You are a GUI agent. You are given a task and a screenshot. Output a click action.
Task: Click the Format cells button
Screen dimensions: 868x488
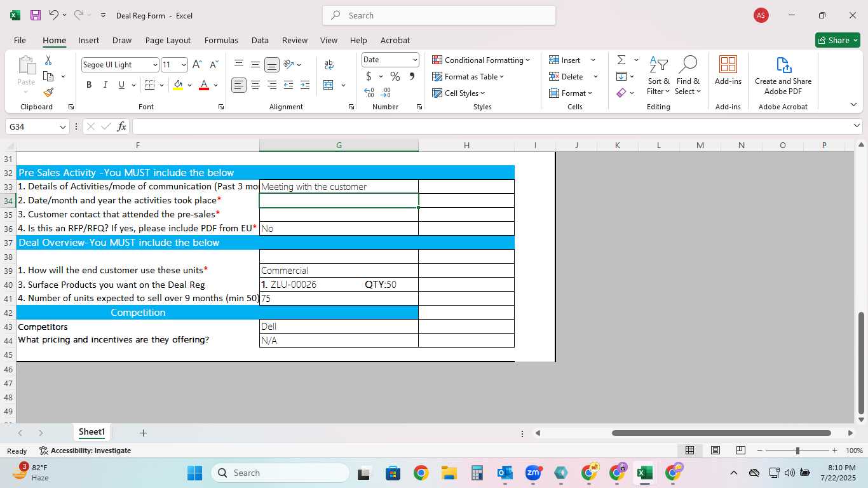[x=570, y=93]
